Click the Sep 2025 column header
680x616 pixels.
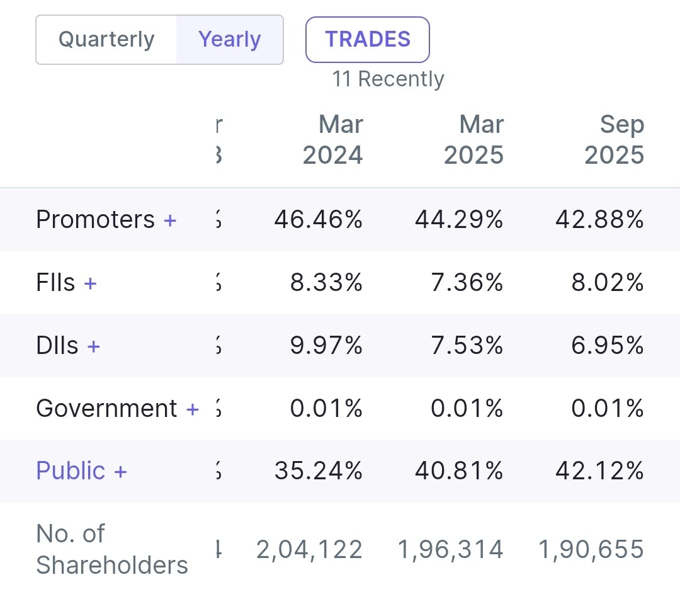pyautogui.click(x=615, y=140)
